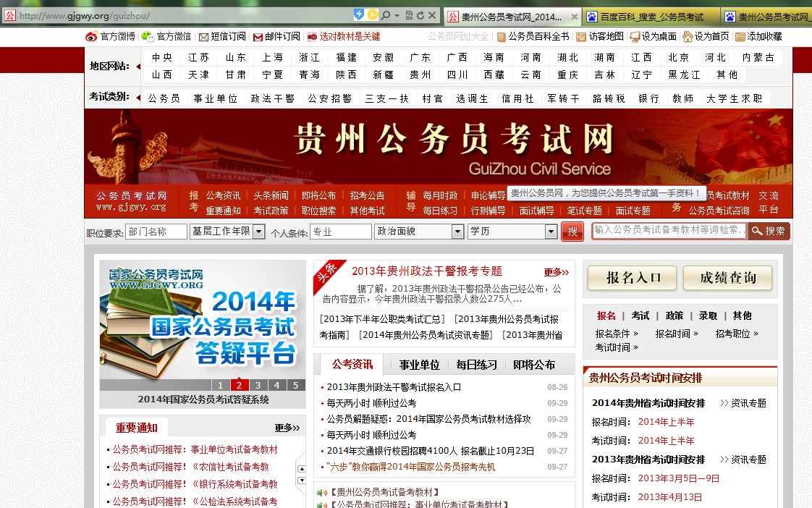Click the 官方微信 WeChat icon
The height and width of the screenshot is (508, 812).
coord(148,36)
